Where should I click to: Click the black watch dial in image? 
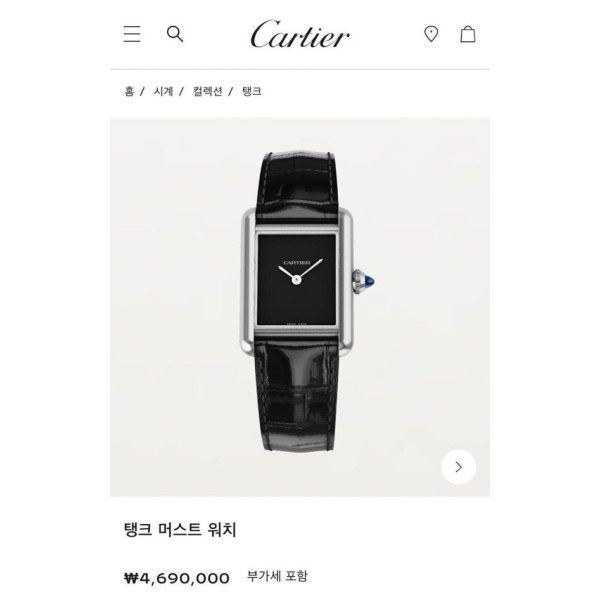tap(297, 280)
